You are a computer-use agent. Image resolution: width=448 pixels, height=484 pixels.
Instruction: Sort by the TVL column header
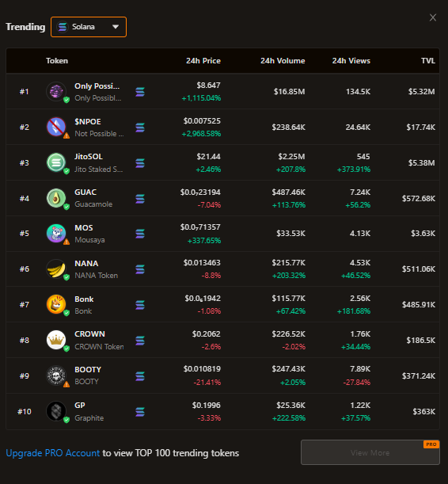pos(428,61)
